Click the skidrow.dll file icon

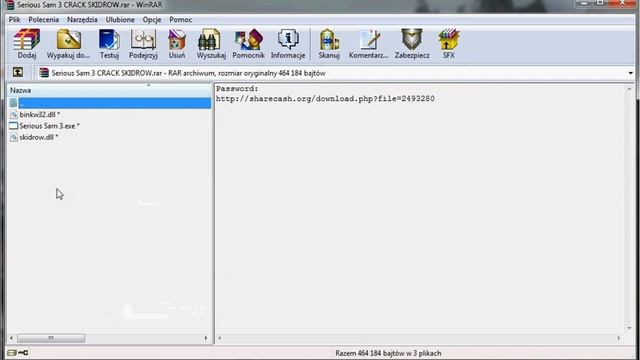pyautogui.click(x=14, y=137)
